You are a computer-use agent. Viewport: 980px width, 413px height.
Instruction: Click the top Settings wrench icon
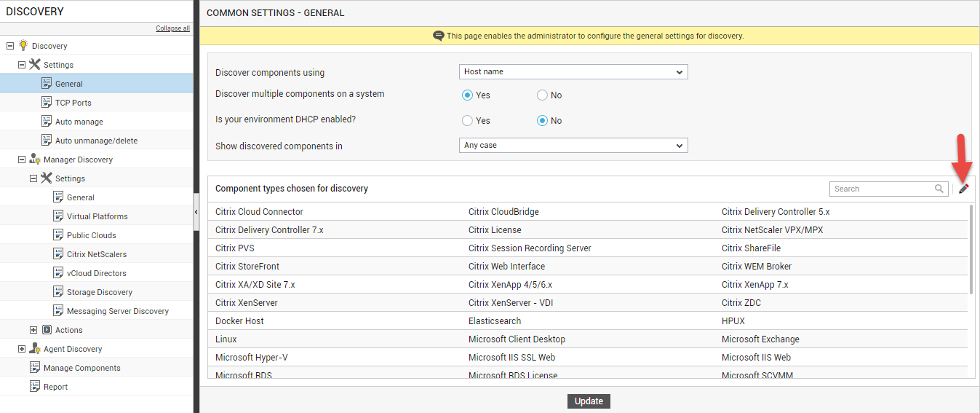[x=35, y=64]
